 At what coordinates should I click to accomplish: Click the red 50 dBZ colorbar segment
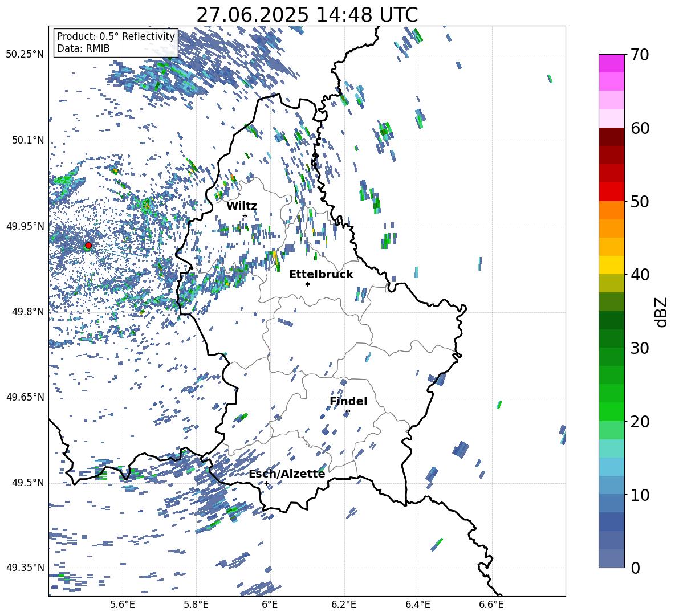pos(611,192)
